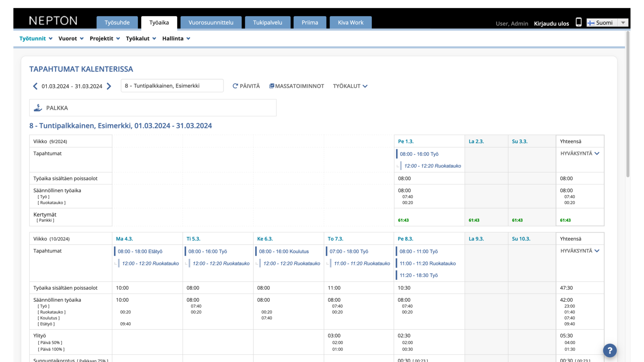The image size is (644, 362).
Task: Click the PALKKA salary hand icon
Action: click(38, 108)
